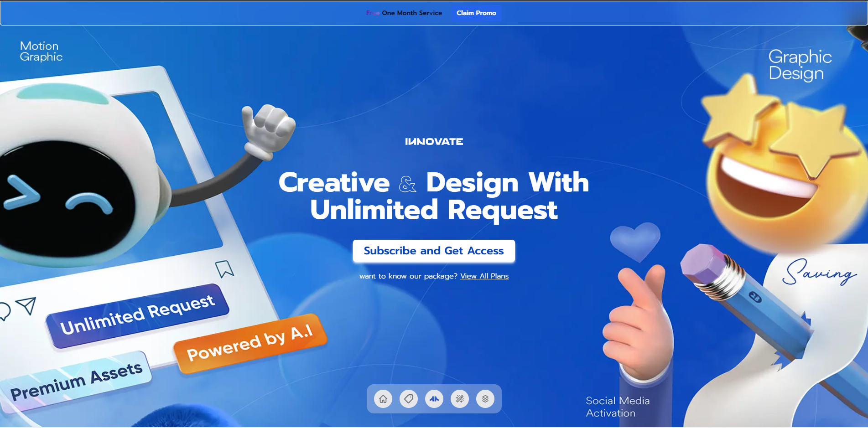Click the Claim Promo button
Viewport: 868px width, 428px height.
(x=476, y=13)
